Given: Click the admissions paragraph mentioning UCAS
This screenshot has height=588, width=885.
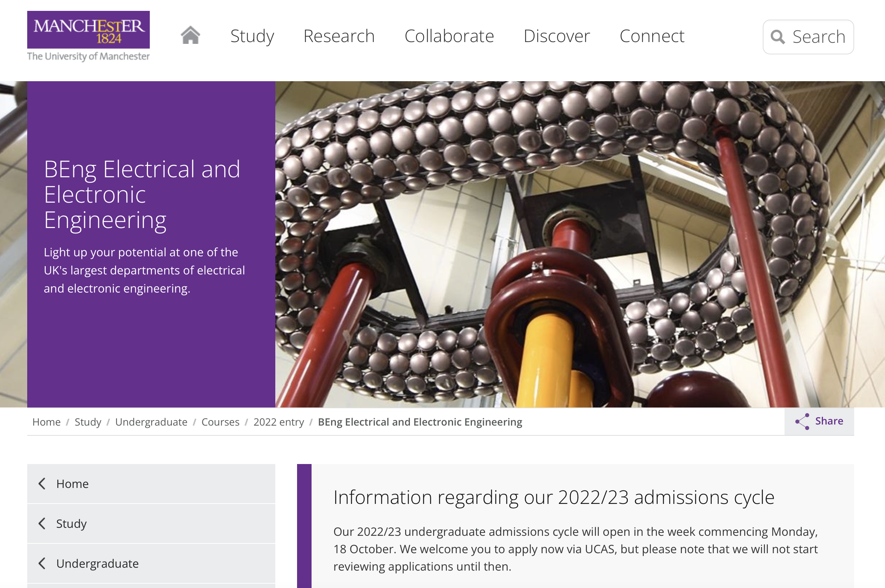Looking at the screenshot, I should (x=576, y=548).
